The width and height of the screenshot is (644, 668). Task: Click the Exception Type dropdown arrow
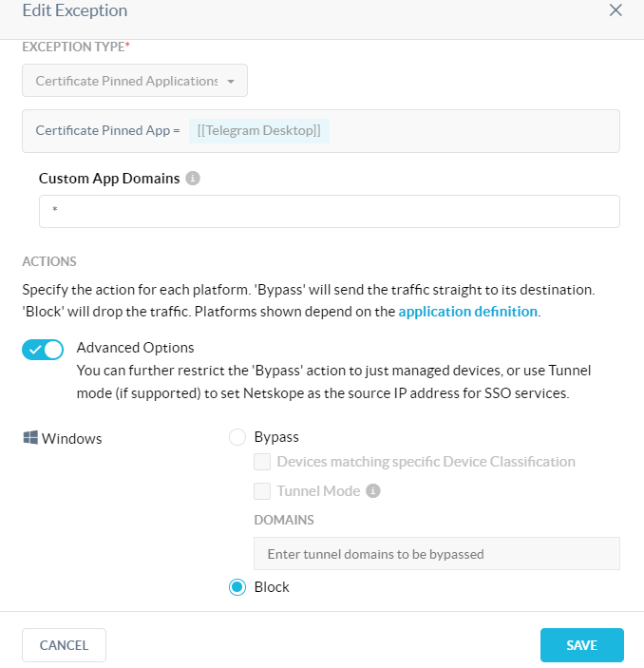coord(231,81)
